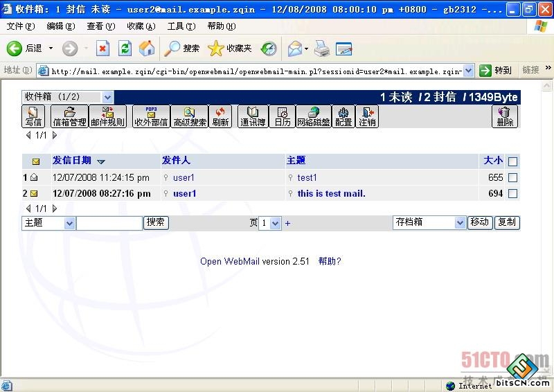Expand the address bar URL dropdown

pyautogui.click(x=468, y=71)
